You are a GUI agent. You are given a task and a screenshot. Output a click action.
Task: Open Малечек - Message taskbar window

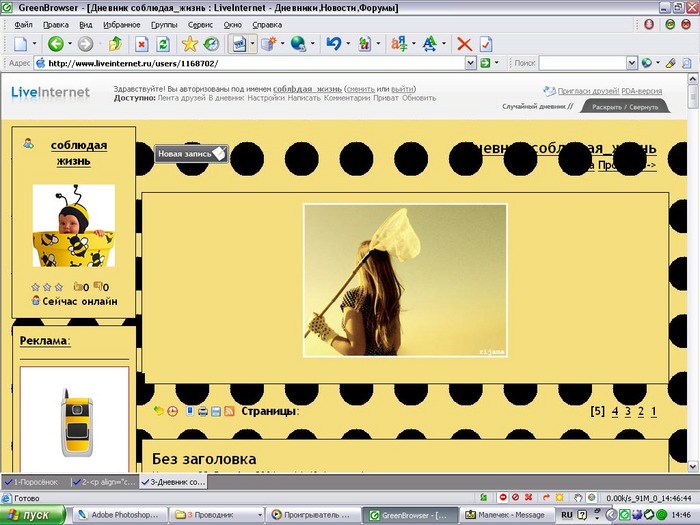(x=507, y=515)
